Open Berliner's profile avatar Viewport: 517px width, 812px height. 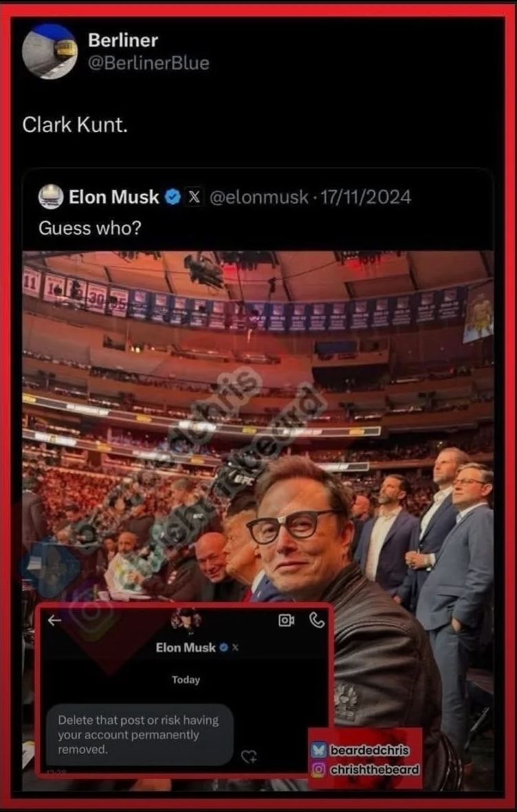(49, 52)
